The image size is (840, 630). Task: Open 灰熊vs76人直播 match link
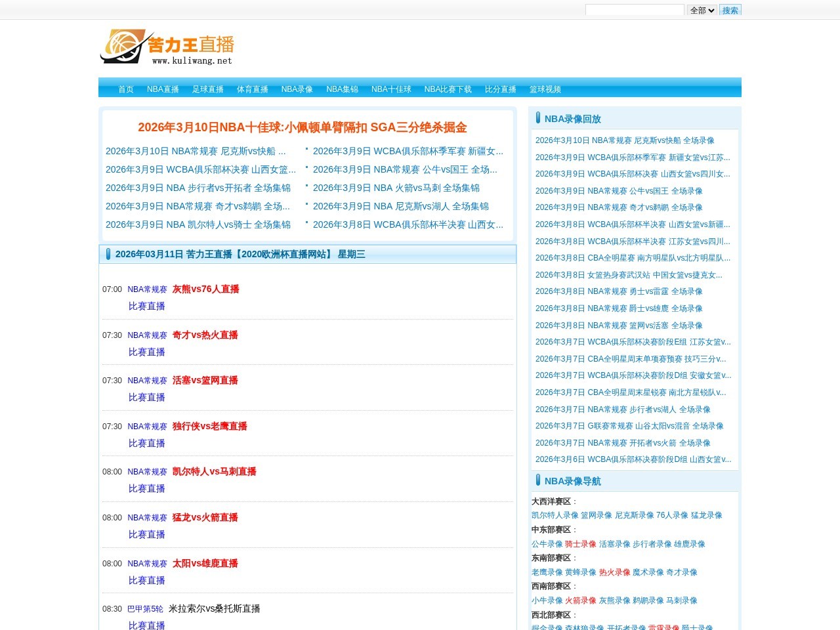(x=205, y=289)
